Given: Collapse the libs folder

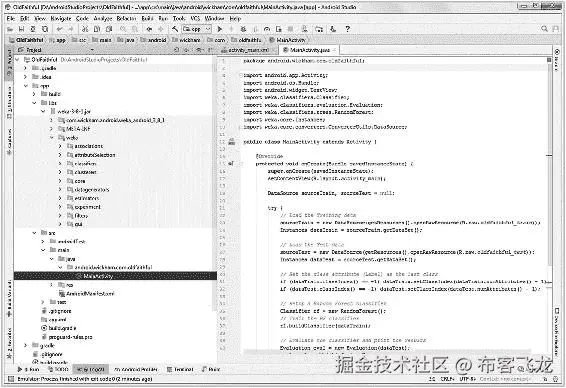Looking at the screenshot, I should click(34, 103).
